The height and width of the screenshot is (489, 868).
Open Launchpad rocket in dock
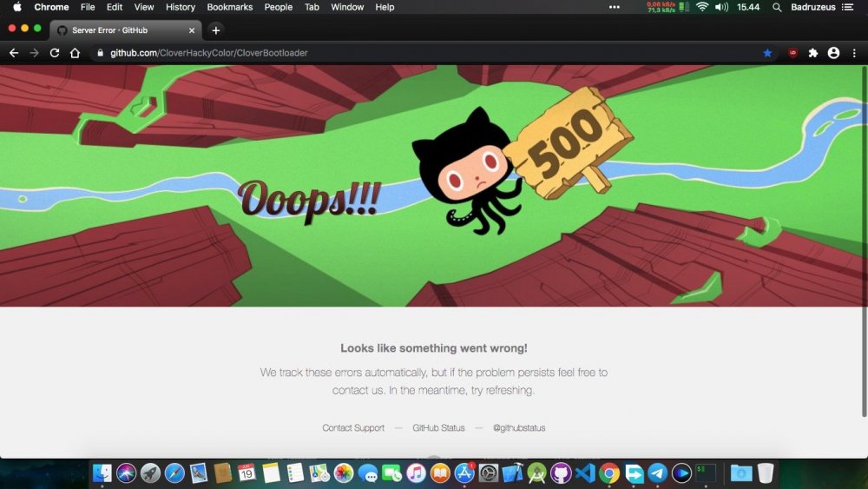tap(150, 473)
